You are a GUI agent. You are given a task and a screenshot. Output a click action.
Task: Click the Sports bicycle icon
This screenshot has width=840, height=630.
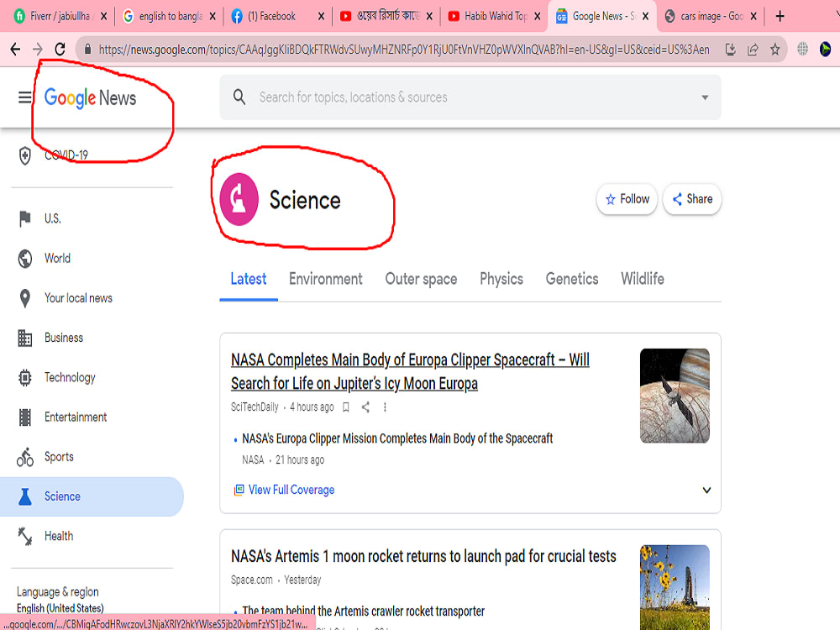(x=24, y=457)
